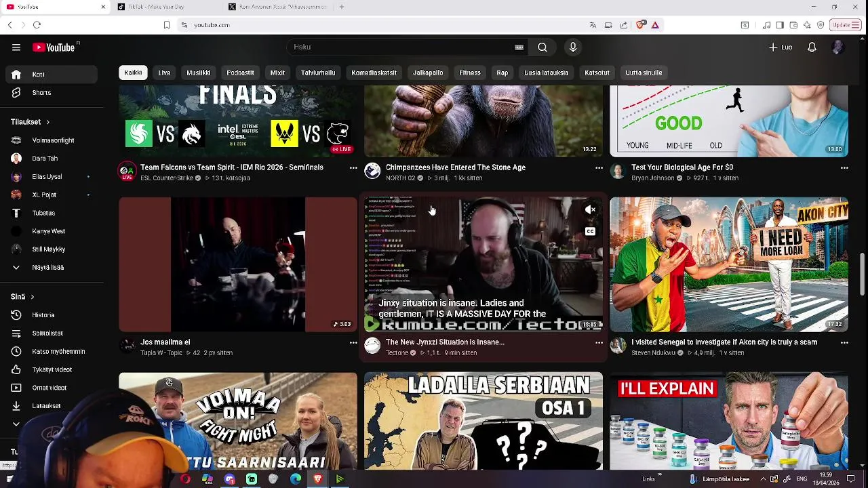Open Lataukset in the sidebar
This screenshot has width=868, height=488.
click(x=52, y=406)
